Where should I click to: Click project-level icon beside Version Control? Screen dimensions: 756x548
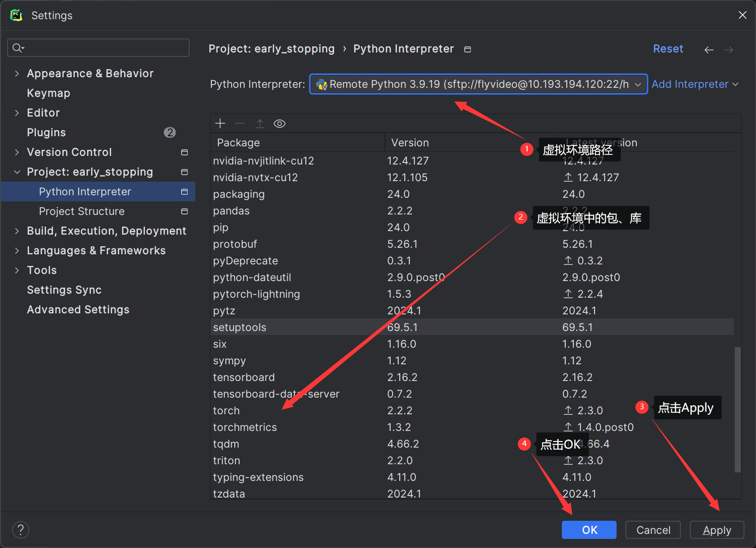coord(185,152)
